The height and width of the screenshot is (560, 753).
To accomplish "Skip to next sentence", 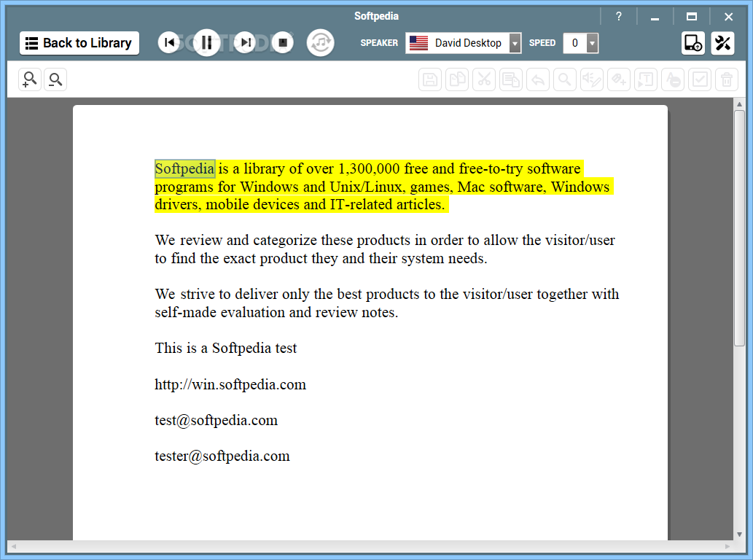I will tap(246, 43).
